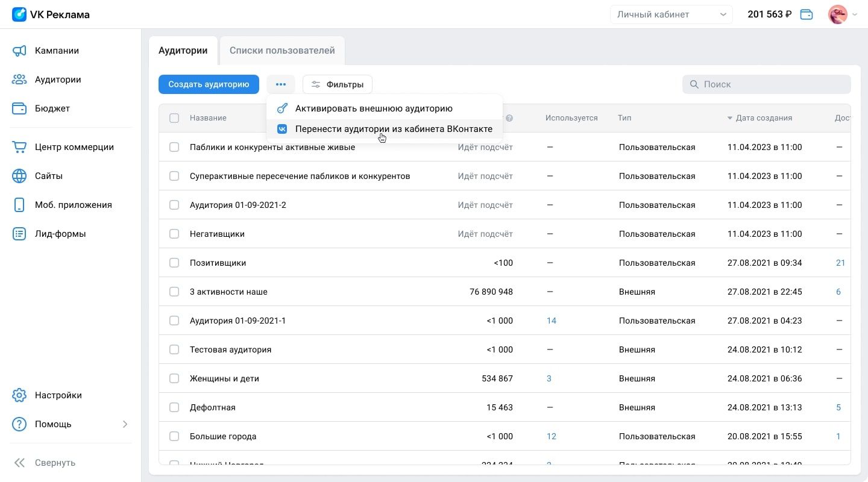The width and height of the screenshot is (868, 482).
Task: Select the Женщины и дети row checkbox
Action: point(174,378)
